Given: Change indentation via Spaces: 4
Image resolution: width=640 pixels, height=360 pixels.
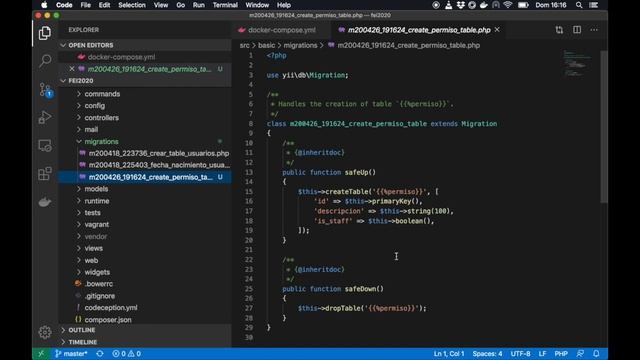Looking at the screenshot, I should pos(487,354).
